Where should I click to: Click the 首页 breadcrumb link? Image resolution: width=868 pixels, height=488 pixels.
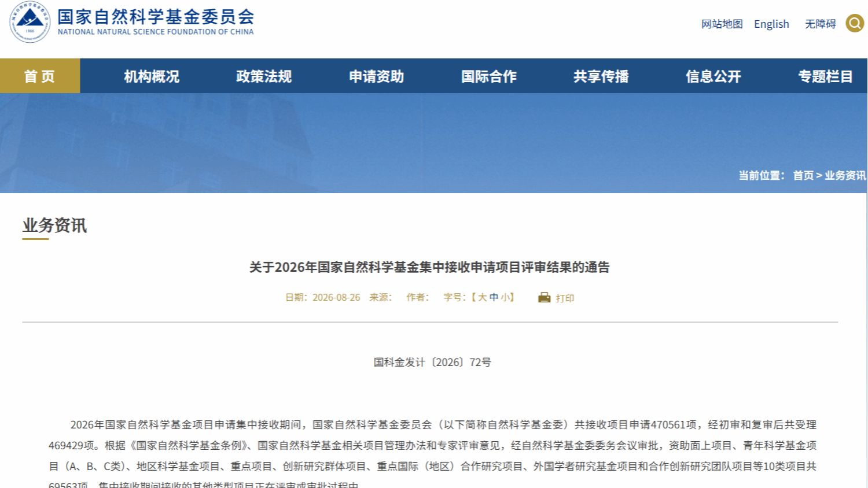pyautogui.click(x=803, y=175)
